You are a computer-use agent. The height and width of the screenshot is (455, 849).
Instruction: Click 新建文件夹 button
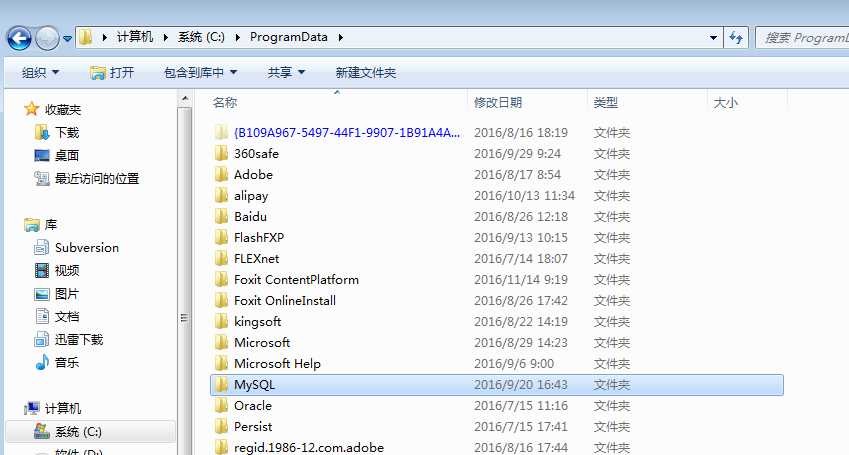(365, 72)
